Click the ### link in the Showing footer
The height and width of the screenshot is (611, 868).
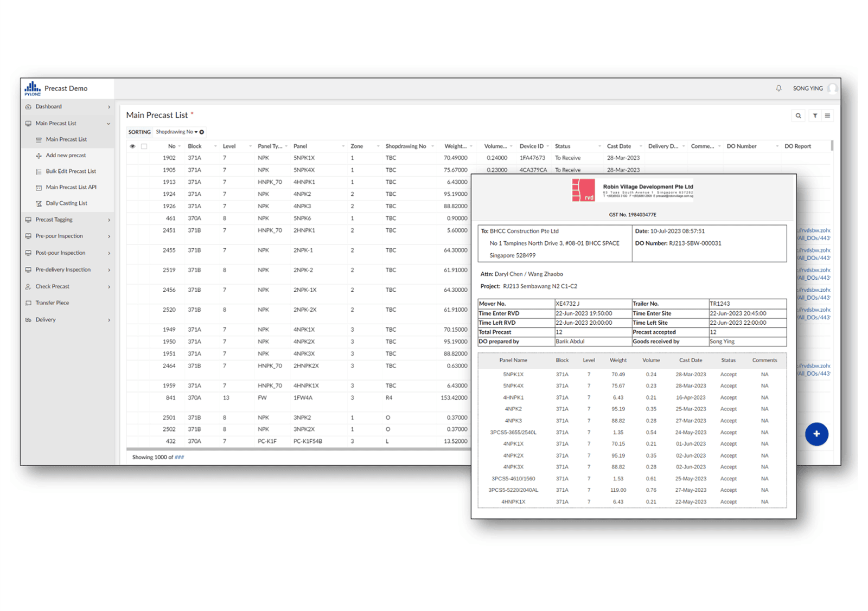[x=179, y=457]
